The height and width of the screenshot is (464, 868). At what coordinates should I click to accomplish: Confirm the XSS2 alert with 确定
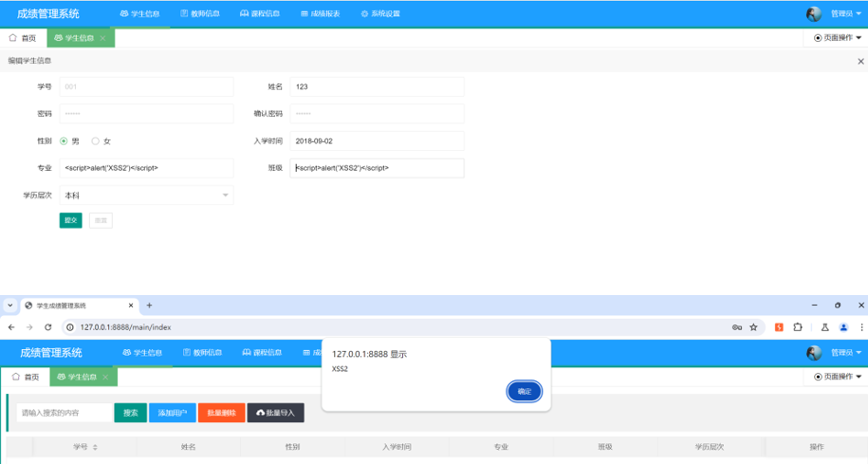point(524,391)
